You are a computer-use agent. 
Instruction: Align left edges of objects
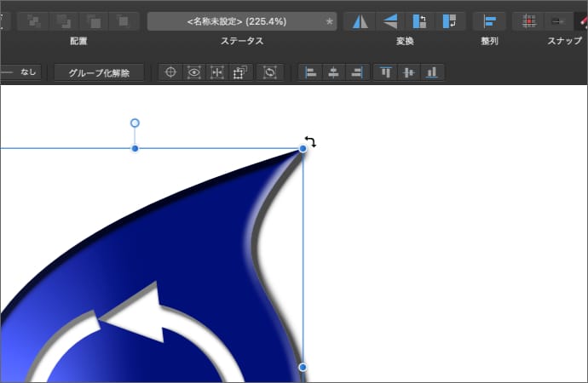coord(311,73)
